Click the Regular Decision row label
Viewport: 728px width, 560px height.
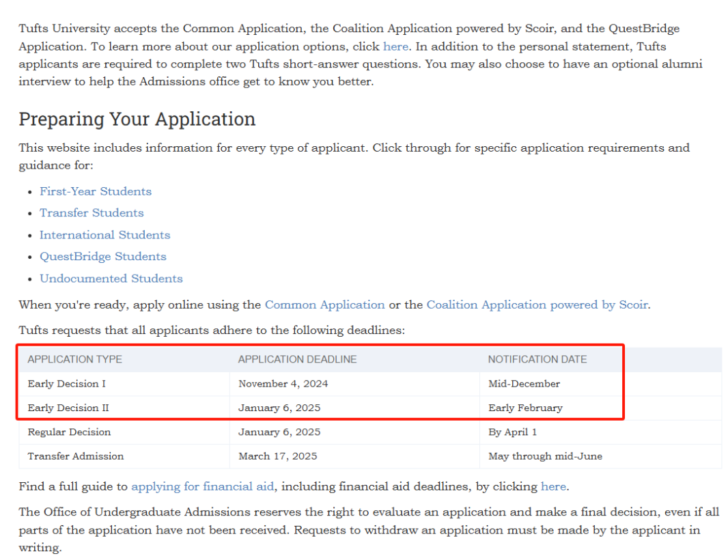(69, 432)
